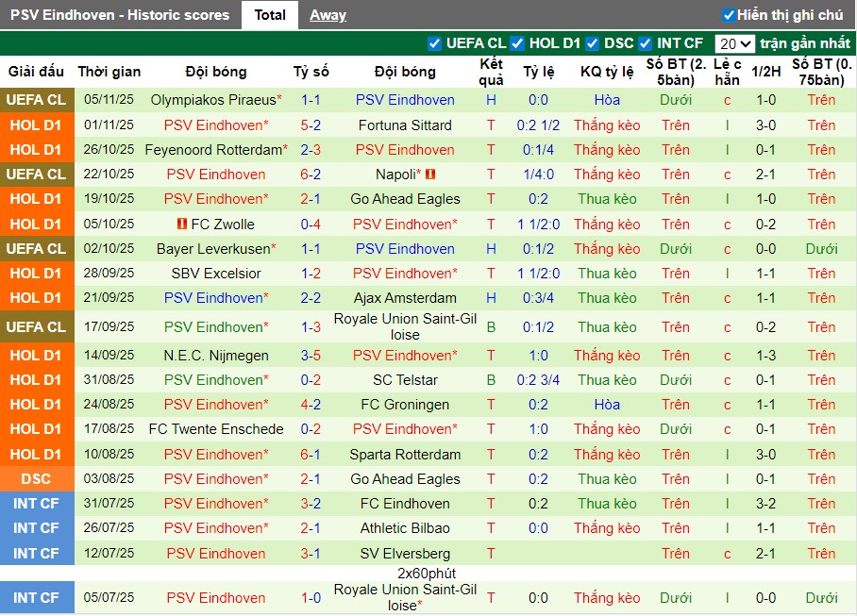Screen dimensions: 857x616
Task: Click the Thời gian column header
Action: click(x=109, y=72)
